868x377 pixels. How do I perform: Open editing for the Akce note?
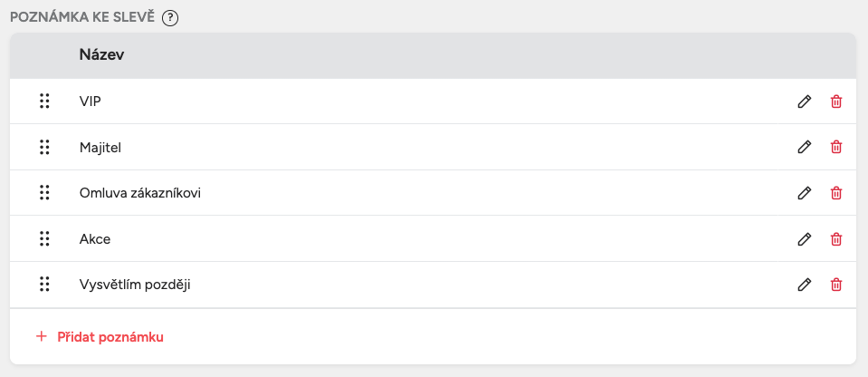(x=804, y=239)
